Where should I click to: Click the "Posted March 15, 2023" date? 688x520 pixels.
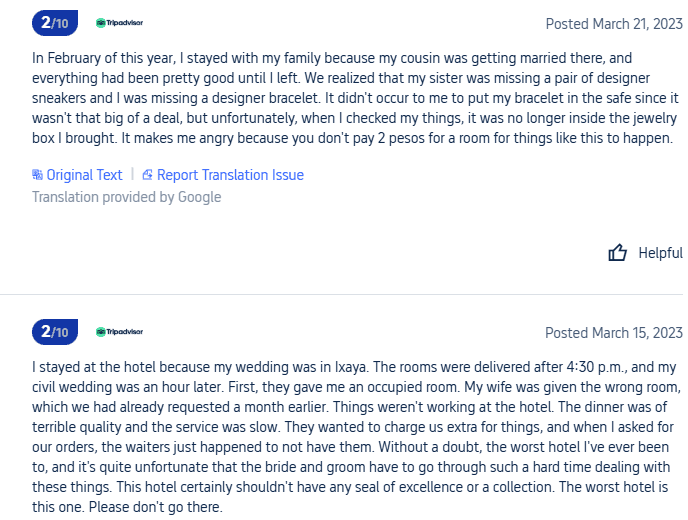[613, 333]
